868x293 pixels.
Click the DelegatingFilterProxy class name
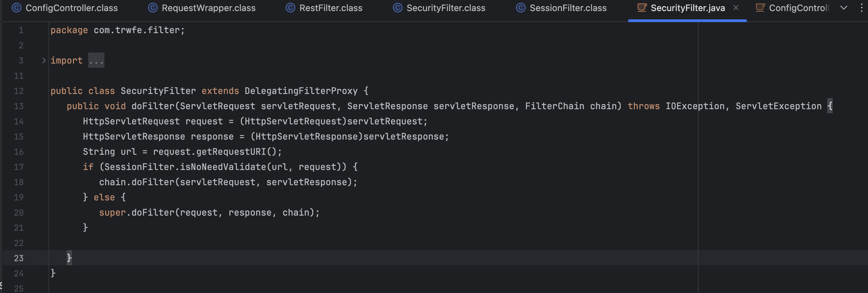click(301, 91)
